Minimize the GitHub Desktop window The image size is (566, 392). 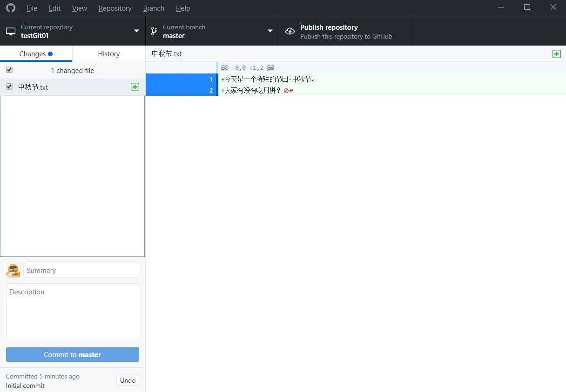[501, 7]
